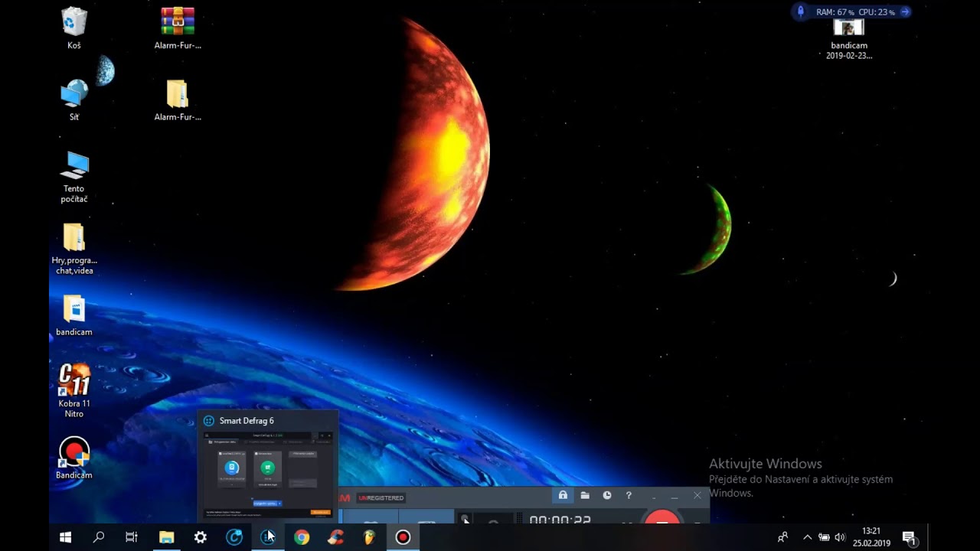Open the clock showing 13:21
Screen dimensions: 980x551
tap(871, 537)
